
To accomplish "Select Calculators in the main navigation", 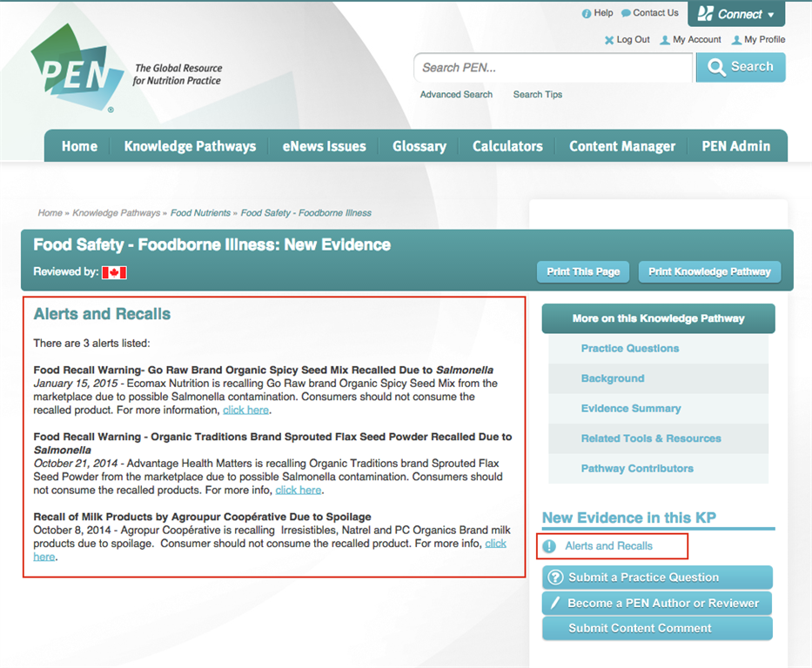I will tap(507, 146).
